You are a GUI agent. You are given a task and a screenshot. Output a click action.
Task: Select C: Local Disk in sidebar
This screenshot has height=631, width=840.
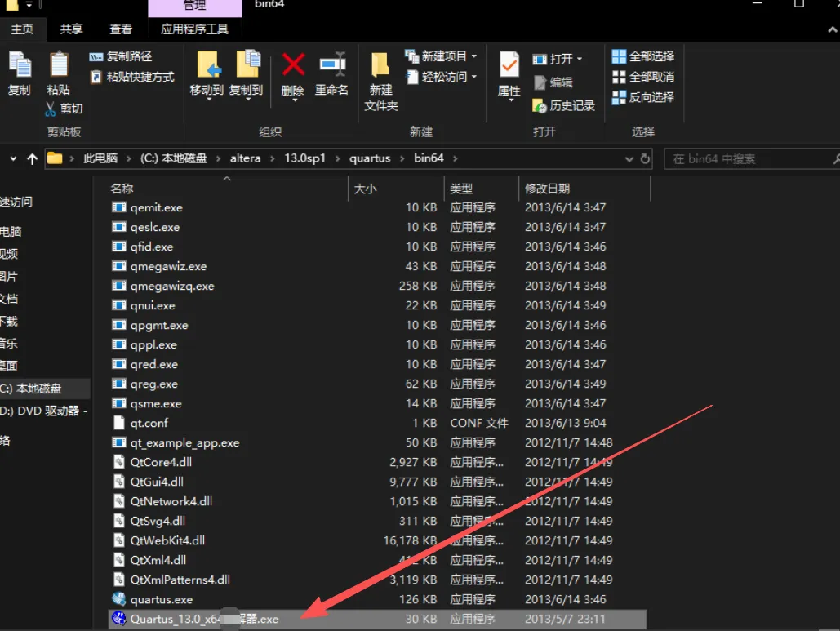45,389
